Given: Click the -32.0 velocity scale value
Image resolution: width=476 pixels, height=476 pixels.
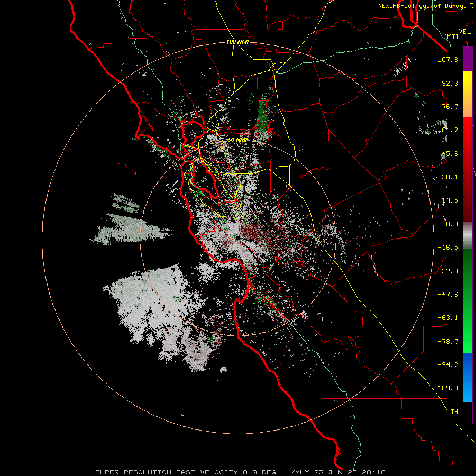Looking at the screenshot, I should pos(448,271).
